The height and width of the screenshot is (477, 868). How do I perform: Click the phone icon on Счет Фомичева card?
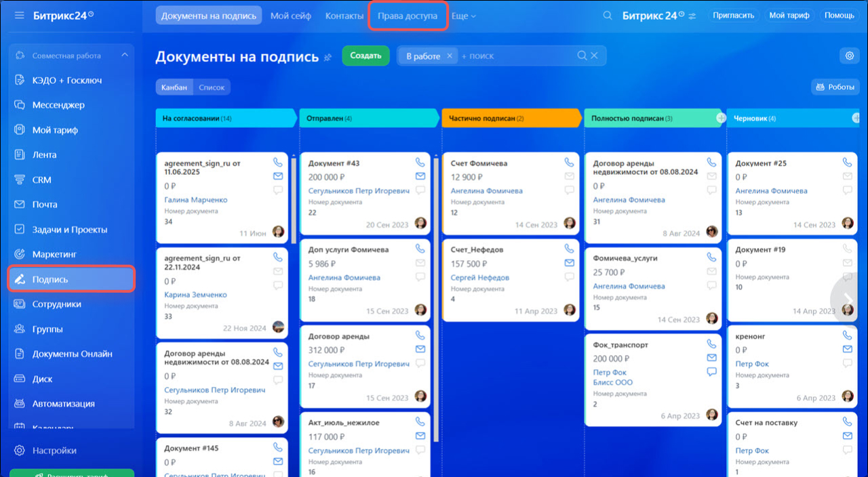click(x=570, y=163)
